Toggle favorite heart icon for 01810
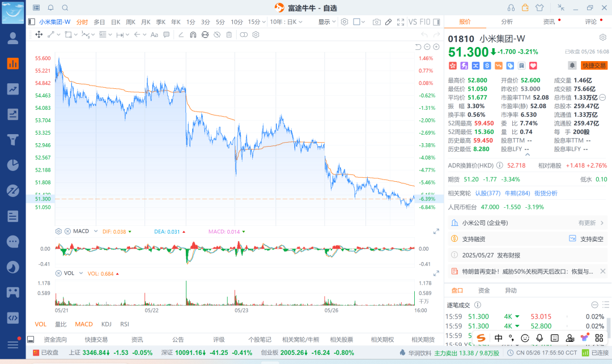 pyautogui.click(x=533, y=66)
